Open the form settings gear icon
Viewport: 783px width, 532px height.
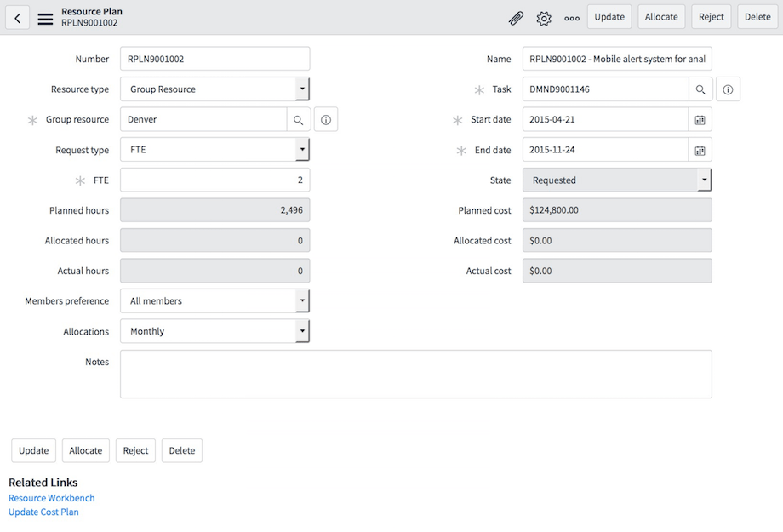[x=544, y=17]
